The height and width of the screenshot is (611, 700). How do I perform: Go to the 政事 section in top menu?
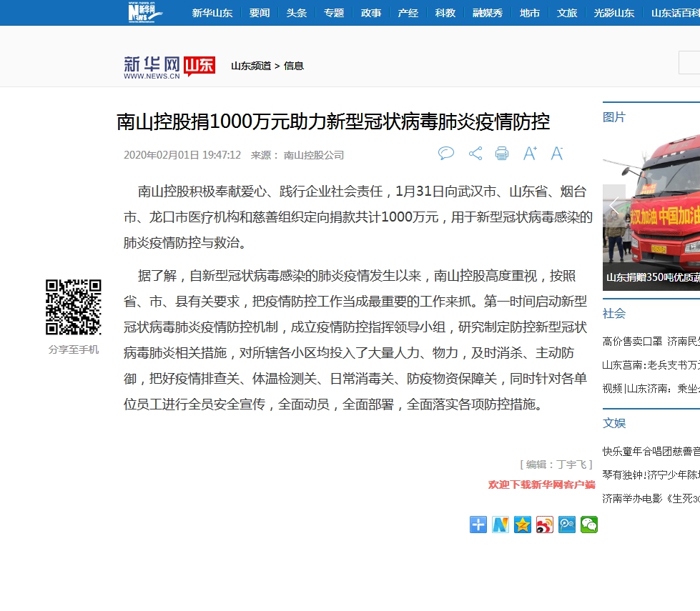(371, 13)
